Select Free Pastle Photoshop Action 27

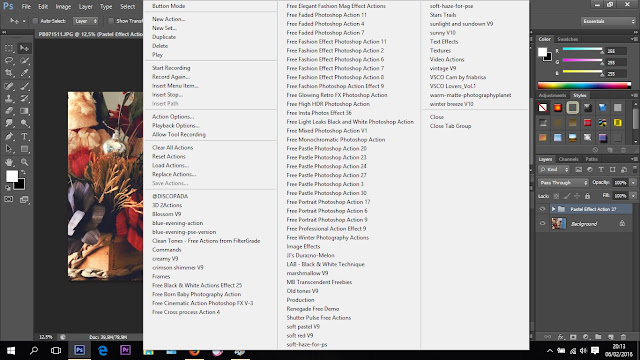pyautogui.click(x=327, y=175)
